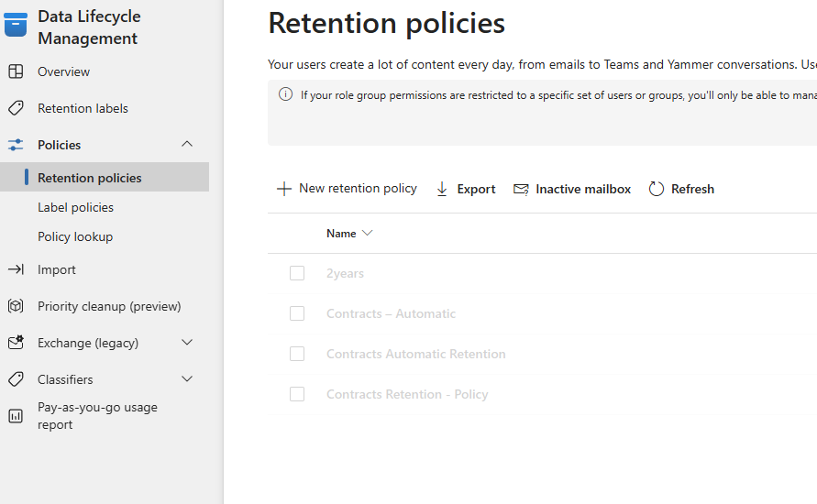Click the Inactive mailbox envelope icon

[521, 189]
